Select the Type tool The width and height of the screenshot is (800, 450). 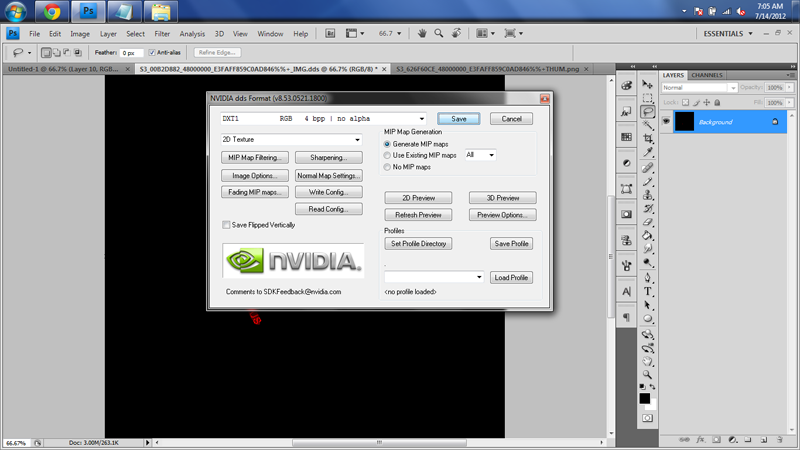[x=647, y=291]
